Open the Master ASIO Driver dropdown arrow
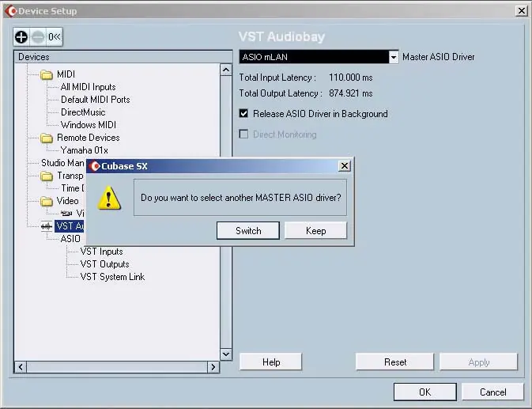Screen dimensions: 532x409 [393, 57]
